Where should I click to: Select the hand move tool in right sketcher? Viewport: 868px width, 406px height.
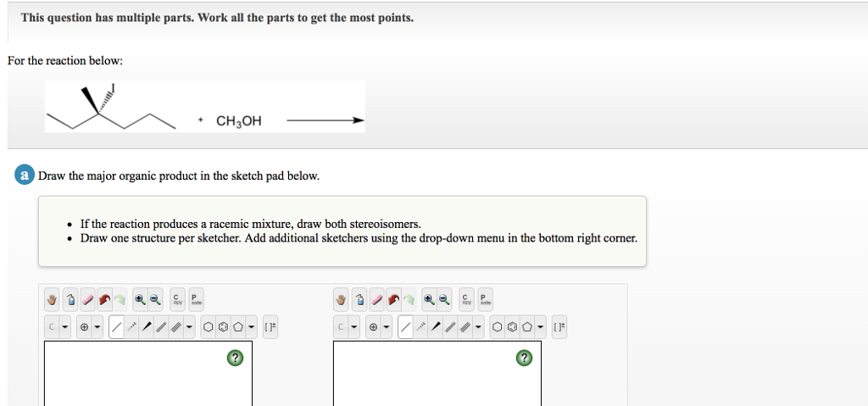342,300
